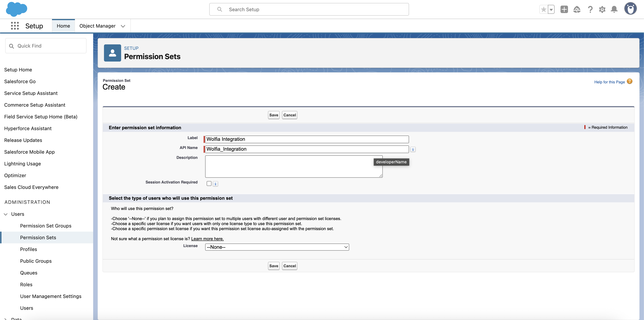Image resolution: width=644 pixels, height=320 pixels.
Task: Open the License dropdown set to None
Action: click(x=277, y=247)
